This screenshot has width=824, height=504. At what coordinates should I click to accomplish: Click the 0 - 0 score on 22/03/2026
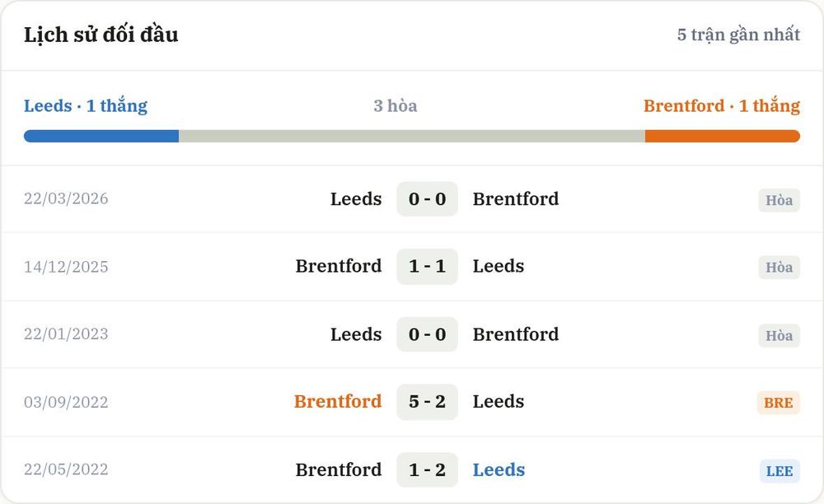click(x=427, y=199)
